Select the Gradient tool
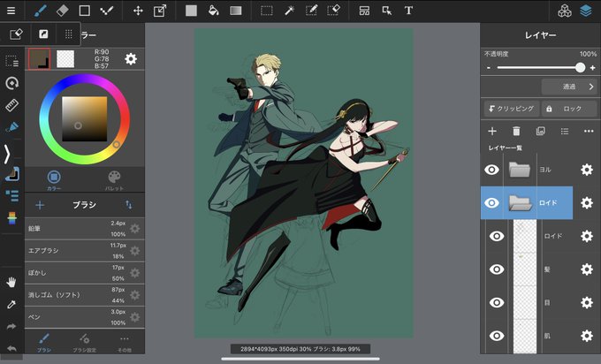Image resolution: width=601 pixels, height=364 pixels. [x=236, y=11]
